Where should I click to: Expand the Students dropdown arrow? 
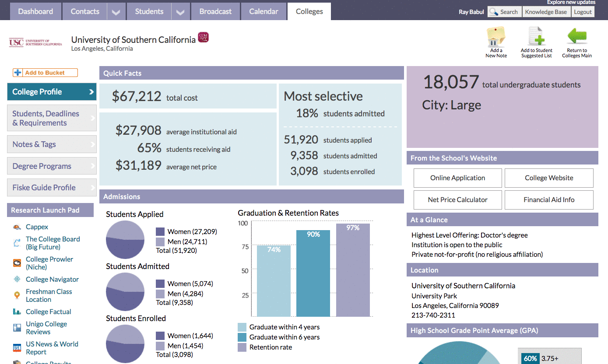pos(180,12)
